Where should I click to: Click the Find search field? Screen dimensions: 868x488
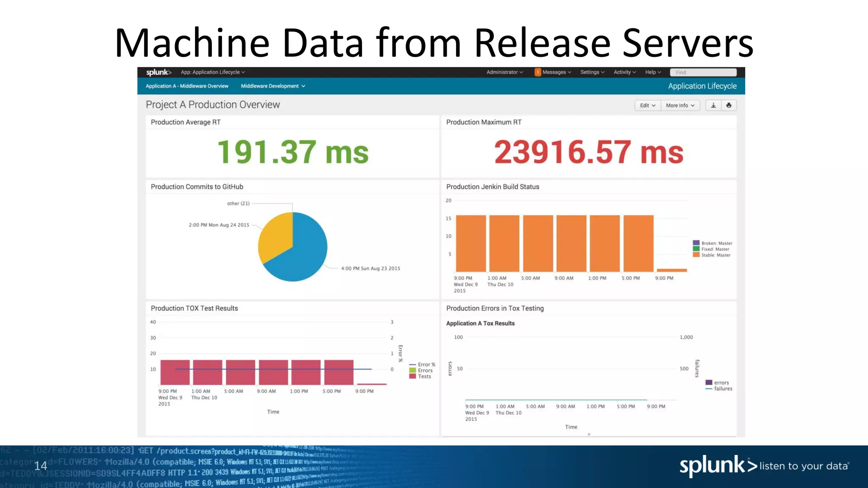pos(703,72)
